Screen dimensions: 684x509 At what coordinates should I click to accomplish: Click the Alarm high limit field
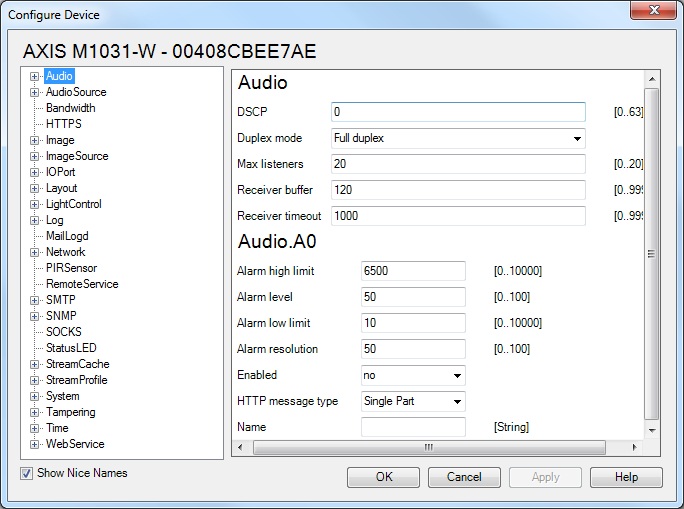click(413, 271)
